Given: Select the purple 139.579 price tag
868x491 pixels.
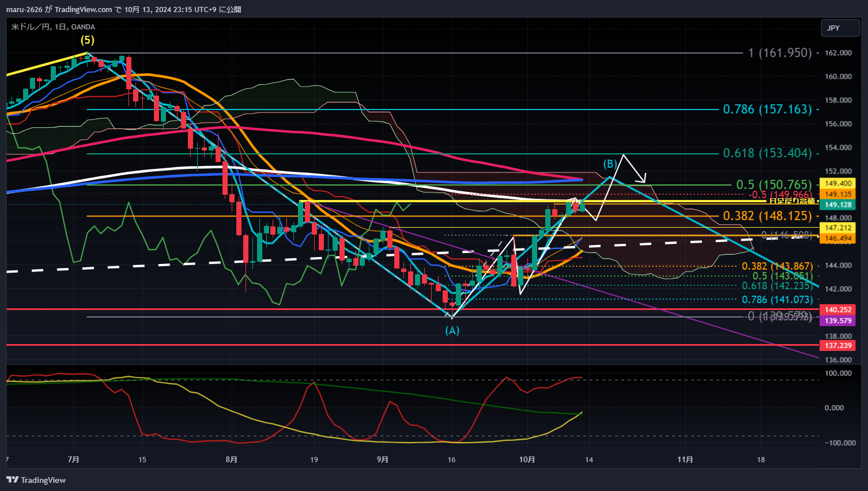Looking at the screenshot, I should pos(838,320).
